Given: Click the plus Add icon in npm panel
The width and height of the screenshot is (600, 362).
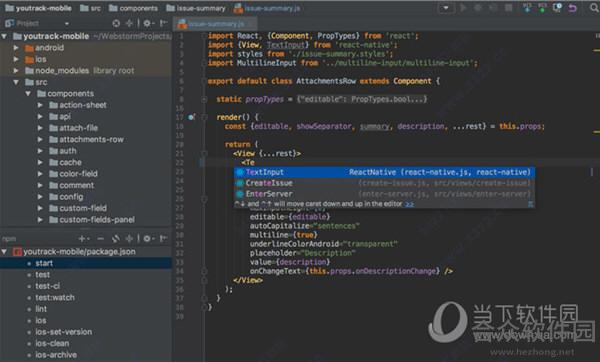Looking at the screenshot, I should coord(83,239).
